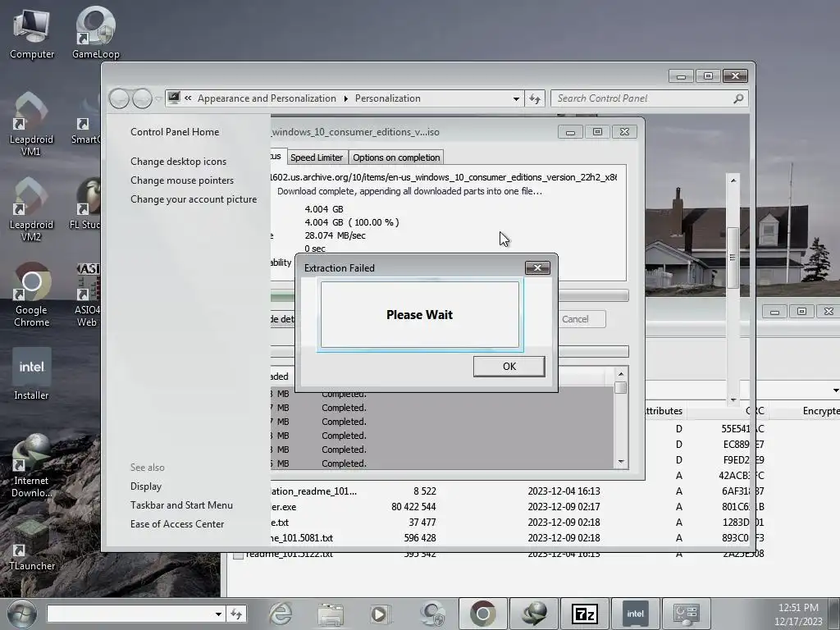Open the recent pages dropdown arrow
Image resolution: width=840 pixels, height=630 pixels.
(158, 99)
